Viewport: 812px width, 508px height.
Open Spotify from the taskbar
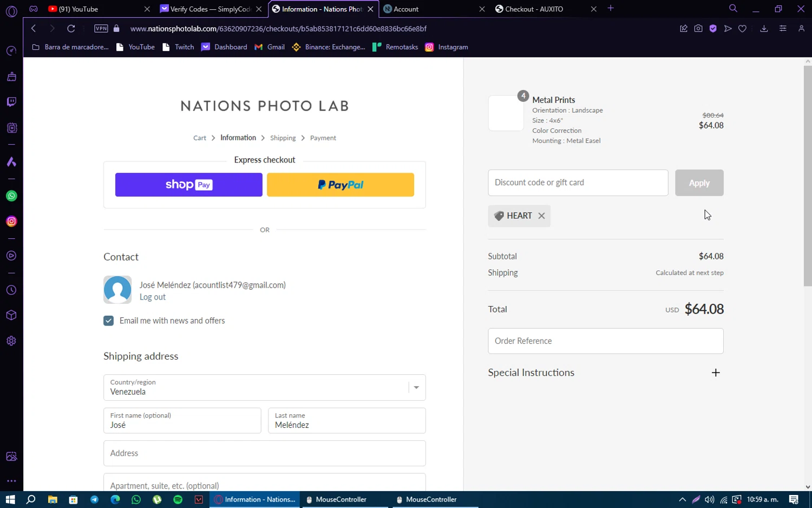point(178,499)
